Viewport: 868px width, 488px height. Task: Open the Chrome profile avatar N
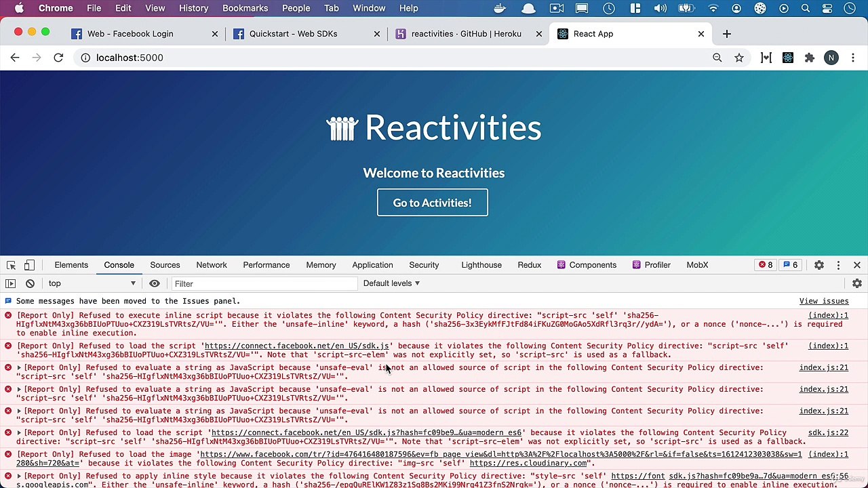click(x=831, y=58)
